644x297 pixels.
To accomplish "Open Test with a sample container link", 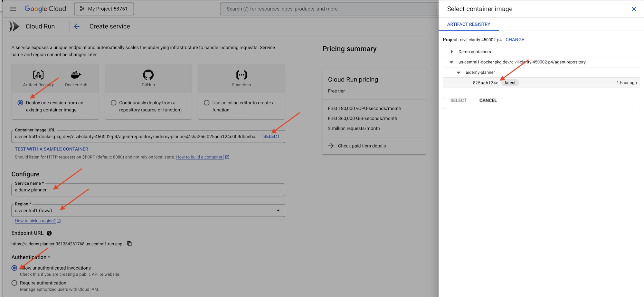I will [52, 149].
